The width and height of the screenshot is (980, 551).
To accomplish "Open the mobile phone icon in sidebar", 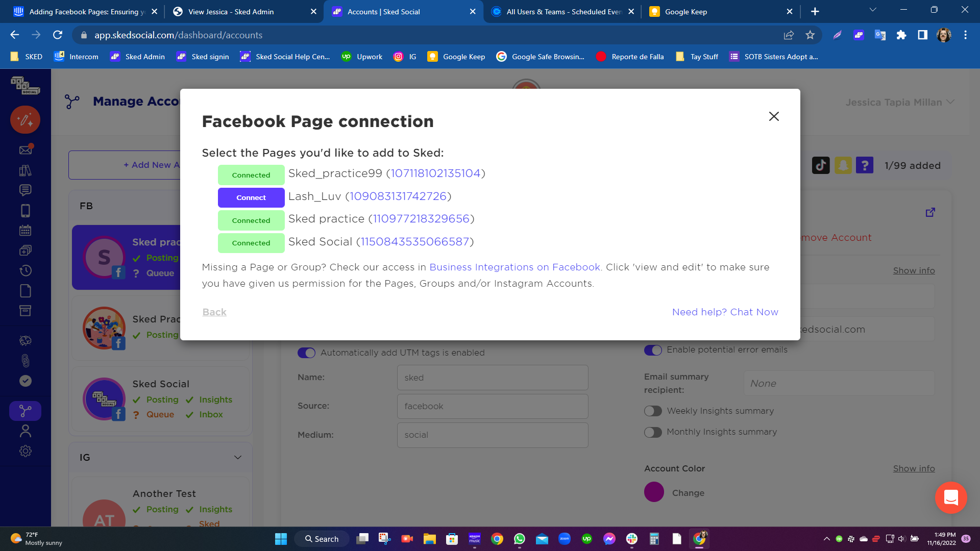I will coord(25,210).
